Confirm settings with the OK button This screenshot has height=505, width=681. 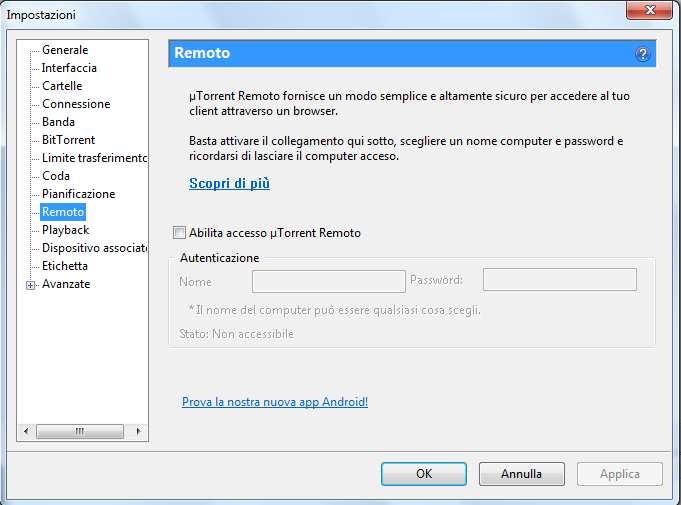click(x=424, y=474)
